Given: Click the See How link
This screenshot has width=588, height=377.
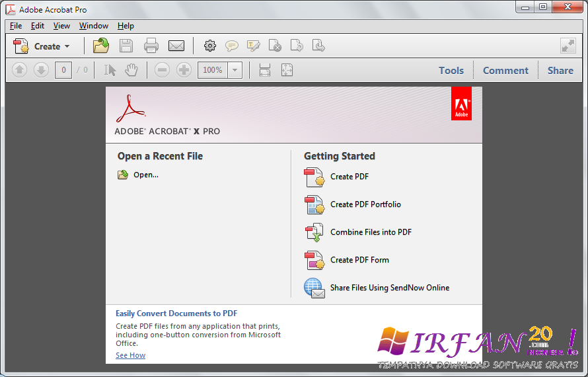Looking at the screenshot, I should (131, 355).
